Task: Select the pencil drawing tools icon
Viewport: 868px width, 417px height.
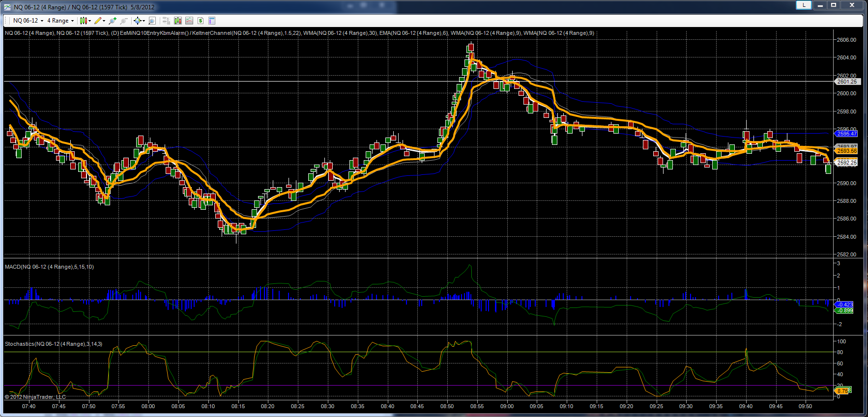Action: coord(98,21)
